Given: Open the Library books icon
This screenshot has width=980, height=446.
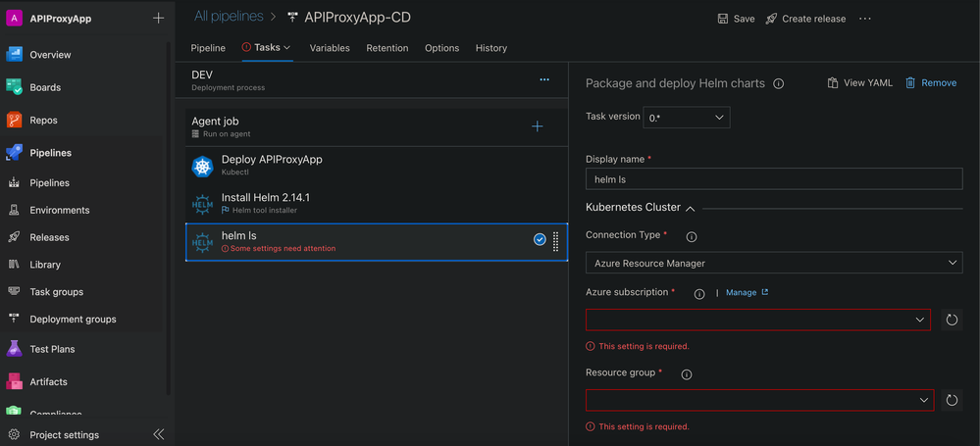Looking at the screenshot, I should coord(15,265).
